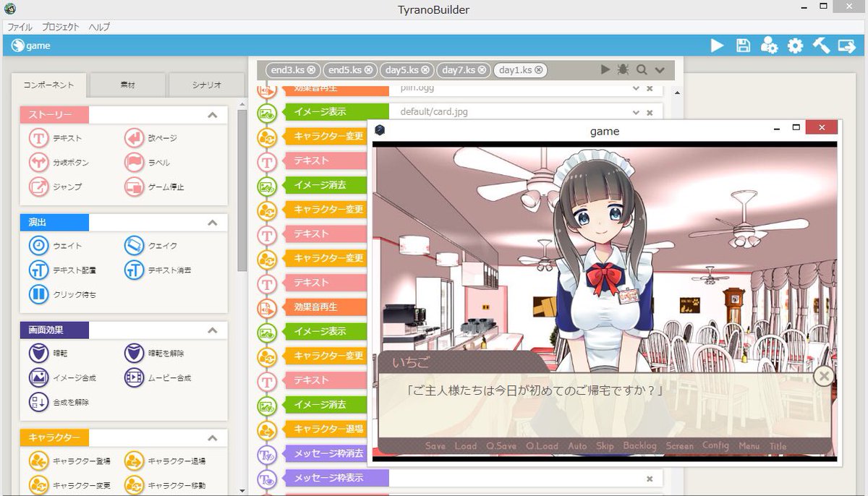The image size is (868, 496).
Task: Select the キャラクター移動 component
Action: point(165,484)
